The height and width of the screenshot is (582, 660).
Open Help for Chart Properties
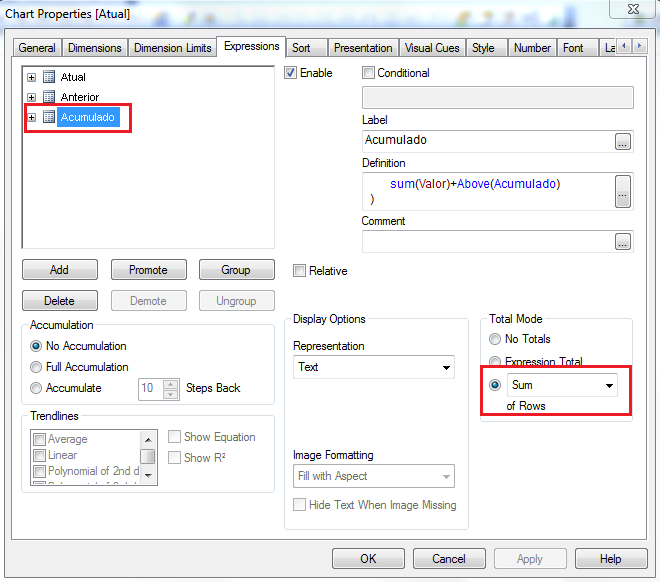click(x=611, y=558)
